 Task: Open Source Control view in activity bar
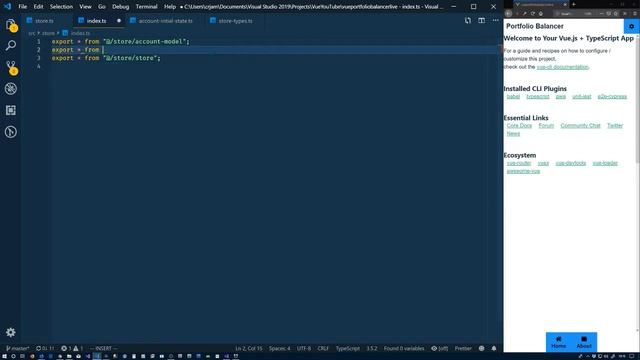(11, 67)
